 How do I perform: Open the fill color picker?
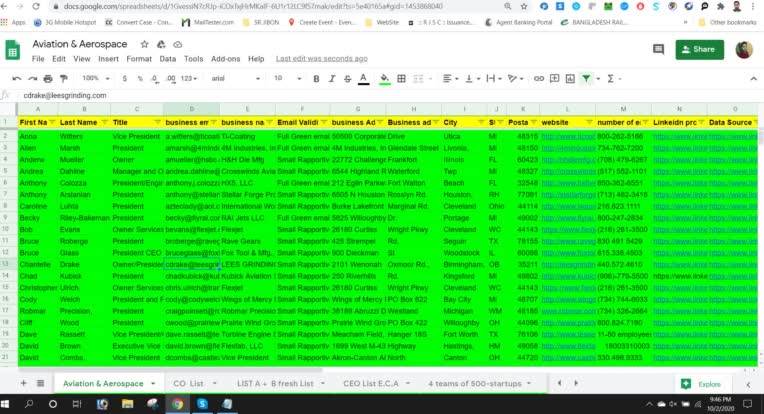(384, 79)
